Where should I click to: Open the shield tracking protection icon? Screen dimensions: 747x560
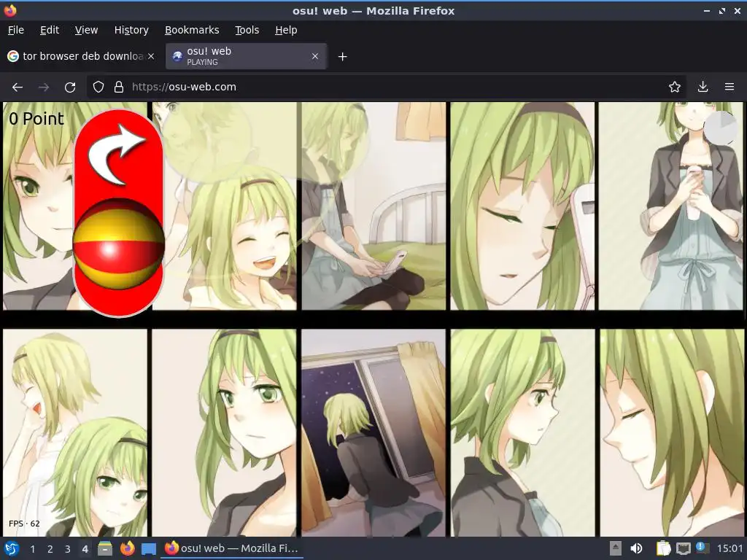click(x=98, y=87)
